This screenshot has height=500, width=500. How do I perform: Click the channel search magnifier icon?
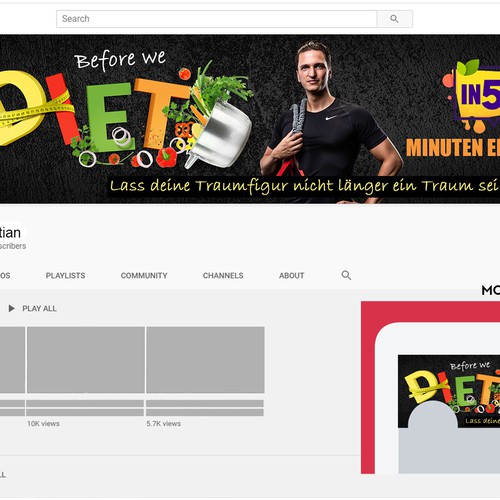(346, 275)
